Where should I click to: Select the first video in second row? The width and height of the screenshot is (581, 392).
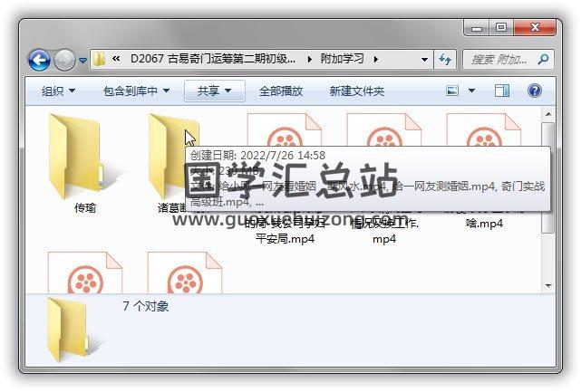(85, 272)
